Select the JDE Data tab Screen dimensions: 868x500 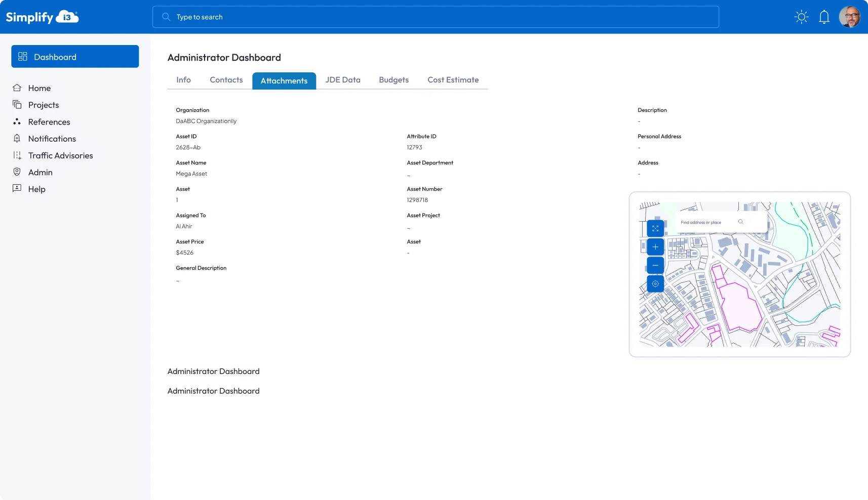coord(343,80)
